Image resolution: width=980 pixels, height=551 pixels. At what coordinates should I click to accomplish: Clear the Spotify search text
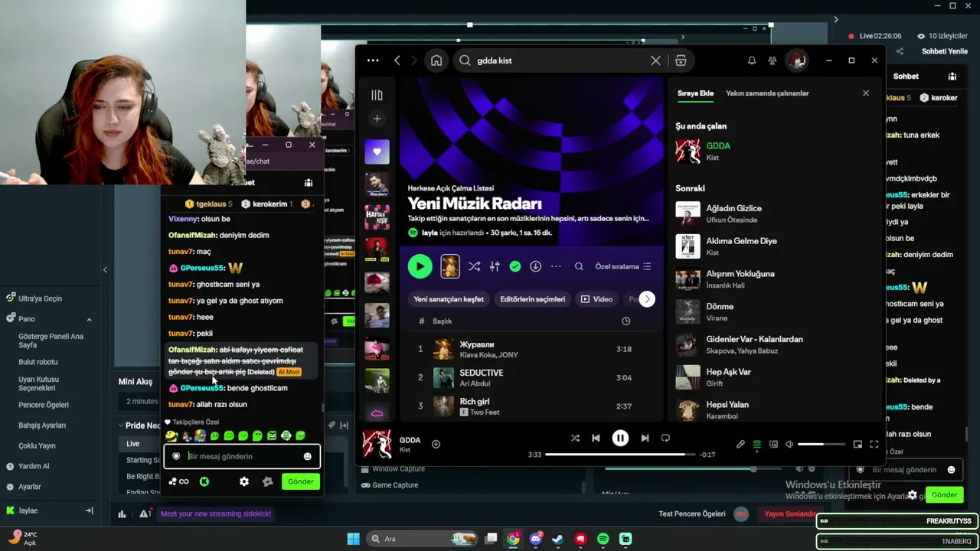point(655,60)
